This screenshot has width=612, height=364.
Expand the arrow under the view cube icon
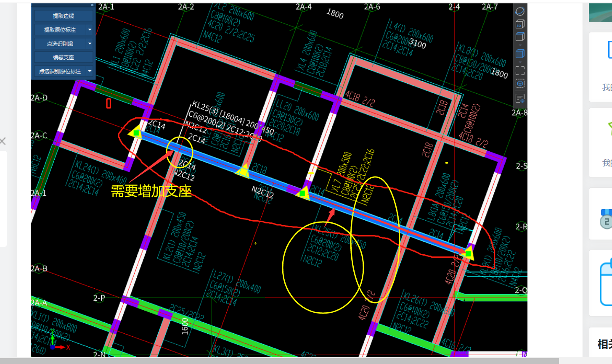(x=520, y=45)
